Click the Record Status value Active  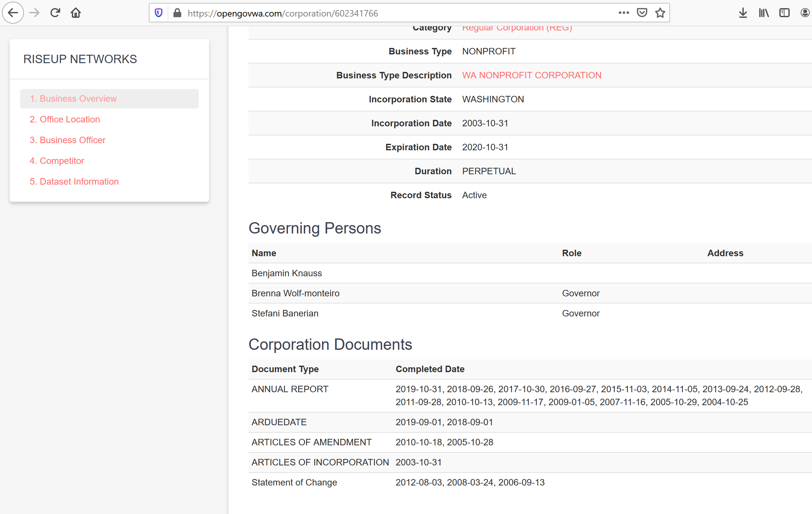coord(474,195)
